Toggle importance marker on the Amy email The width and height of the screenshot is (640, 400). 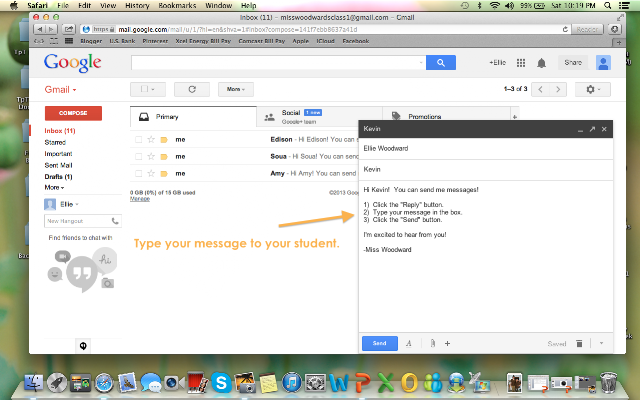pos(164,174)
